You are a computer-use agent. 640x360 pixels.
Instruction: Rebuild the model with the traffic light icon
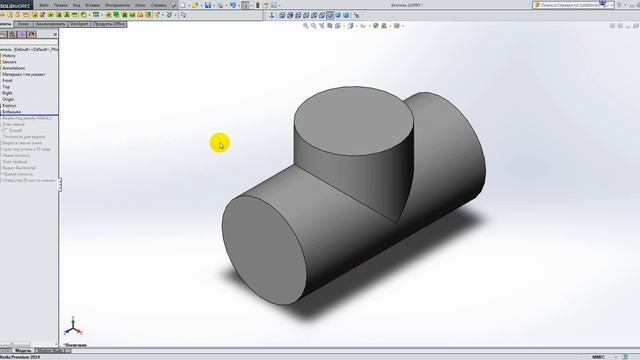point(258,5)
